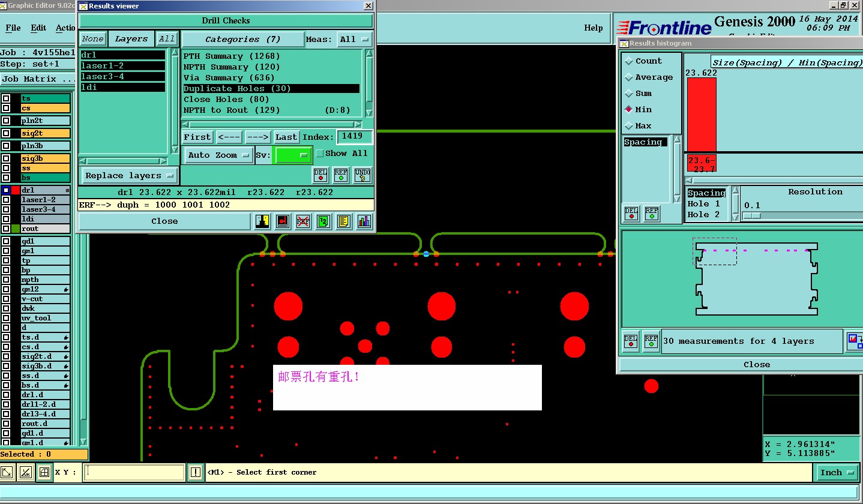Select Close Holes (80) category

point(271,100)
